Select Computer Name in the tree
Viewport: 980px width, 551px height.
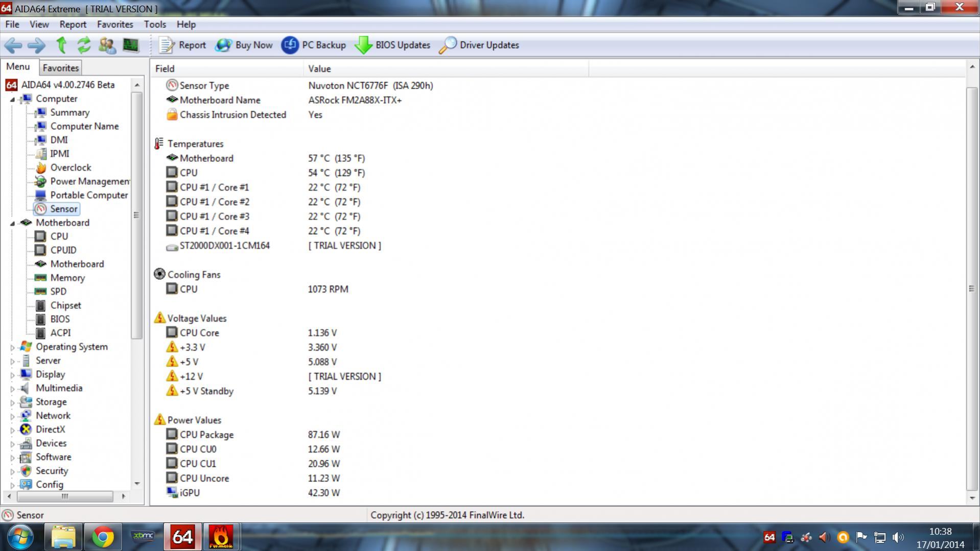[x=84, y=126]
